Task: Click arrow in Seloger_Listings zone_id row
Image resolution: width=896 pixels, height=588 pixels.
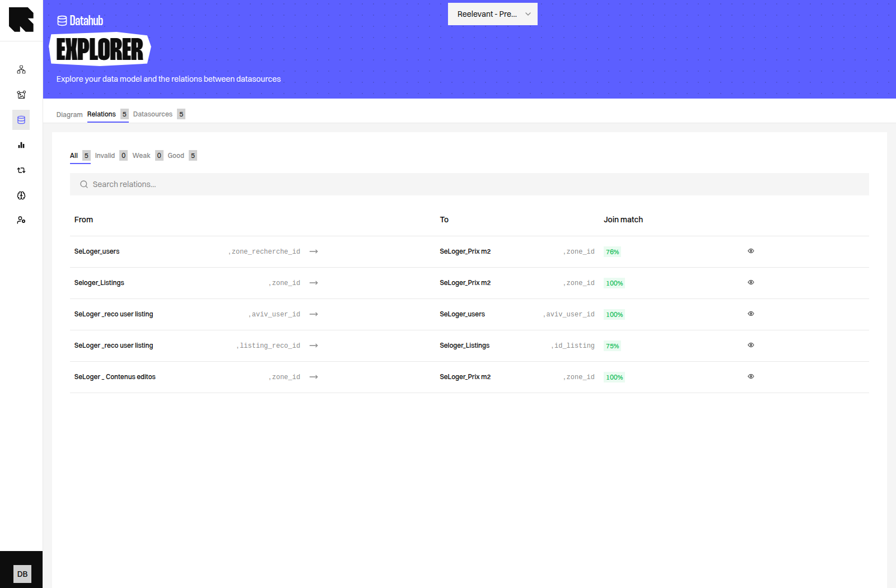Action: tap(314, 283)
